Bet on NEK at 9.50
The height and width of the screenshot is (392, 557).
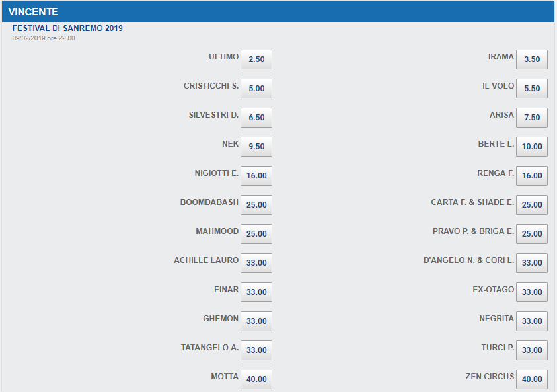(x=256, y=147)
